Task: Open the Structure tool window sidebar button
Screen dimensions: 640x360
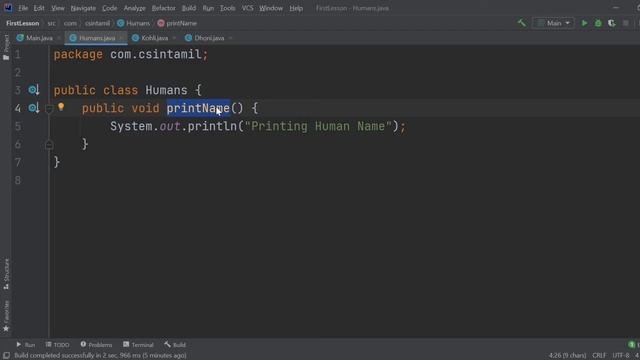Action: pyautogui.click(x=6, y=274)
